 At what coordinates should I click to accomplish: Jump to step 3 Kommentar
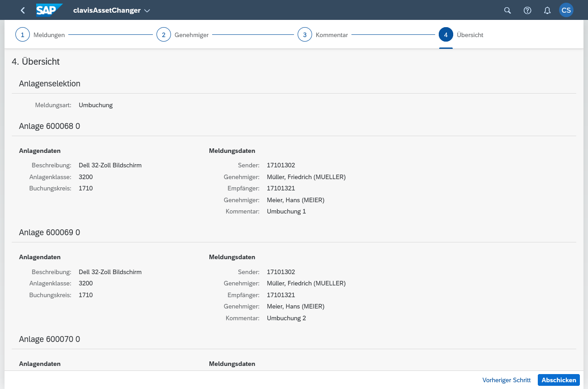[305, 35]
